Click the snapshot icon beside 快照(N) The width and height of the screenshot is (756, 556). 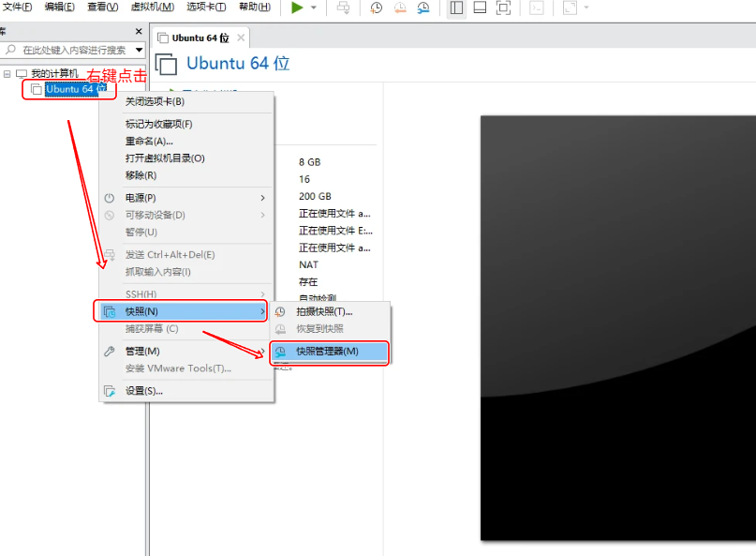point(110,312)
